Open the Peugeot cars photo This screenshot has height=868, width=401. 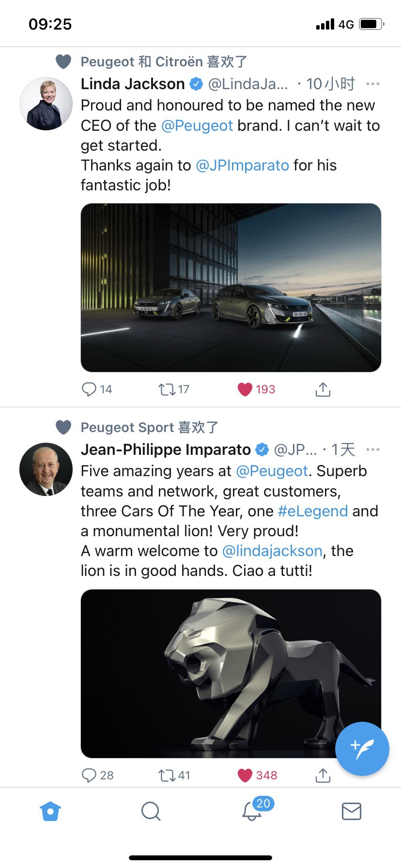pos(231,288)
